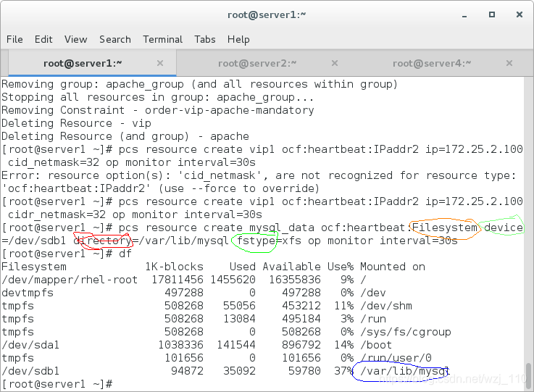Open the Search menu
534x392 pixels.
[x=115, y=40]
